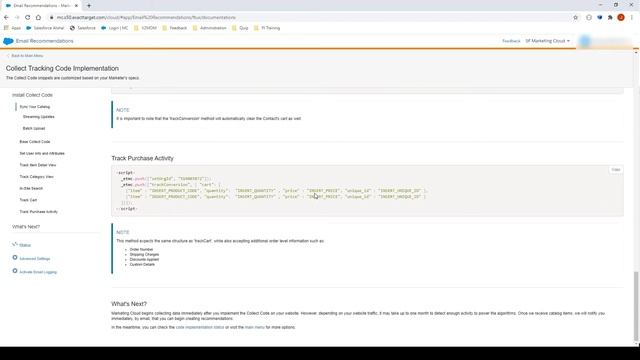The height and width of the screenshot is (360, 640).
Task: Open the Advanced Settings link
Action: (35, 259)
